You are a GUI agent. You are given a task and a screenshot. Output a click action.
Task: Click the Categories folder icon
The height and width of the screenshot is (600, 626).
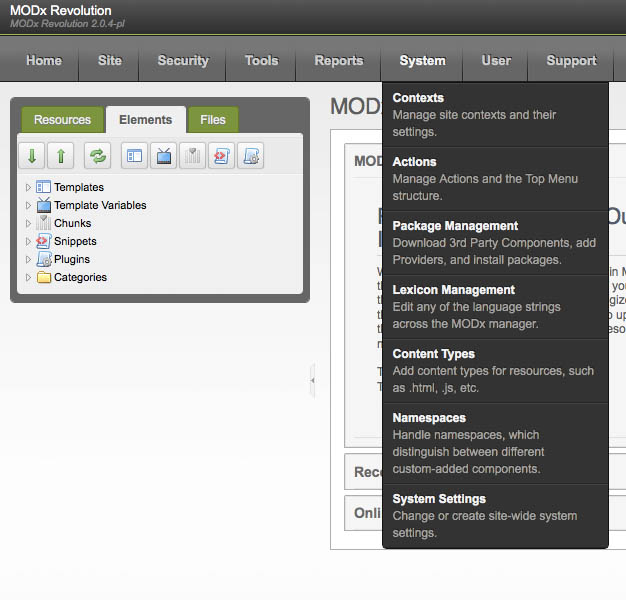[x=44, y=277]
